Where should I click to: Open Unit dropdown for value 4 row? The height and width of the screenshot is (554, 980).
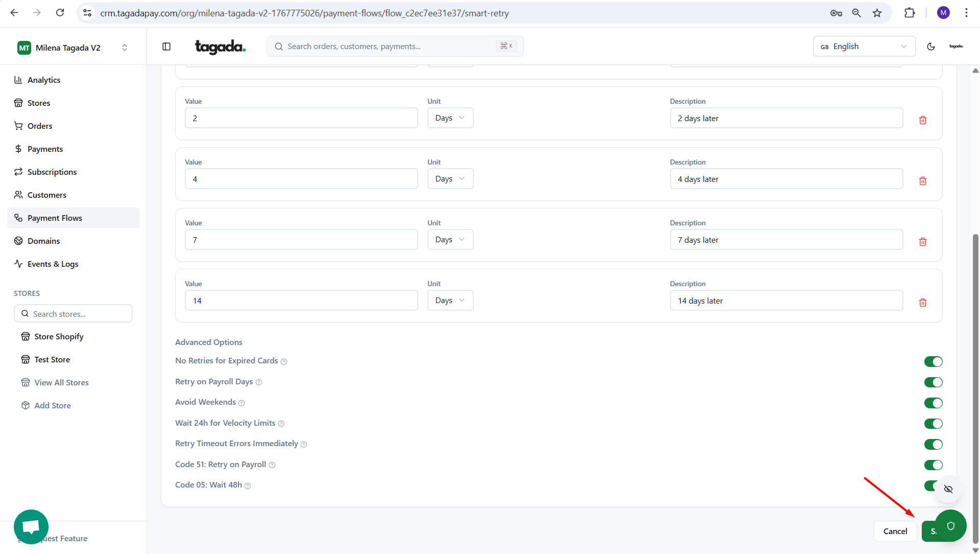[450, 179]
